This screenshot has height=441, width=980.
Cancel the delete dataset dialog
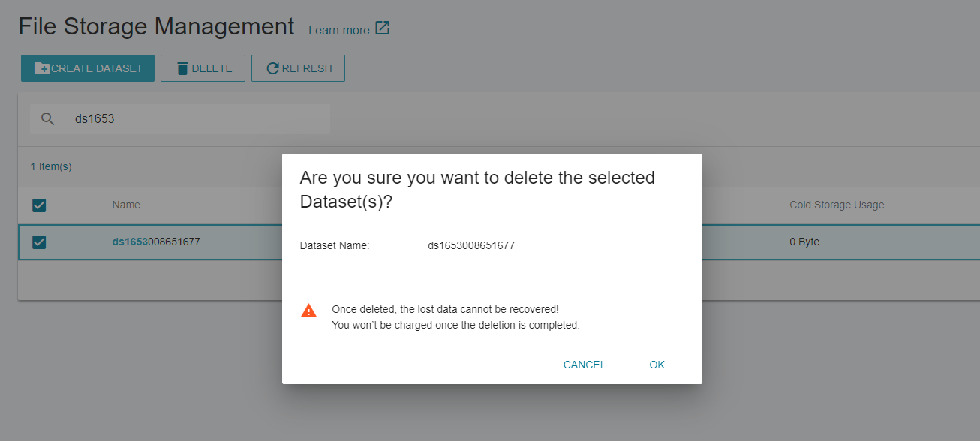click(585, 364)
